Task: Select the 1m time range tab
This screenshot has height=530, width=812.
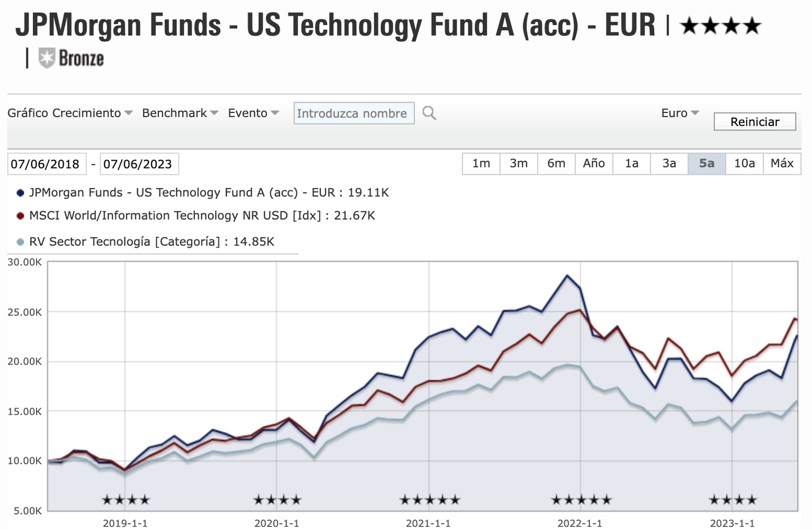Action: [x=481, y=163]
